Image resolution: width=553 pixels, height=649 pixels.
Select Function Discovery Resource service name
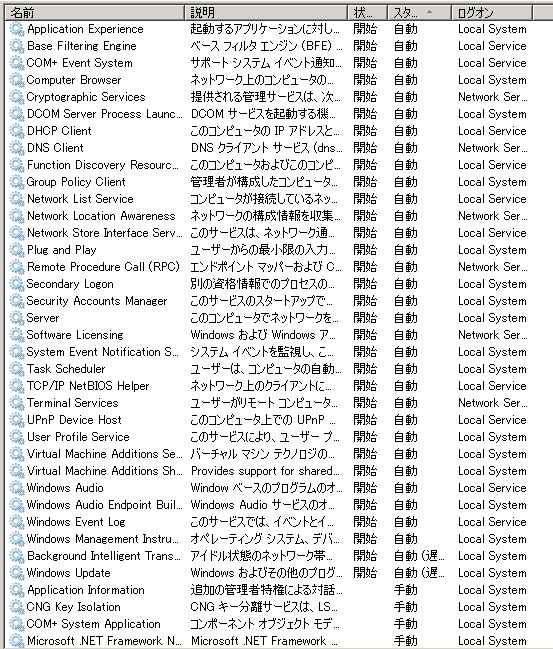(103, 165)
